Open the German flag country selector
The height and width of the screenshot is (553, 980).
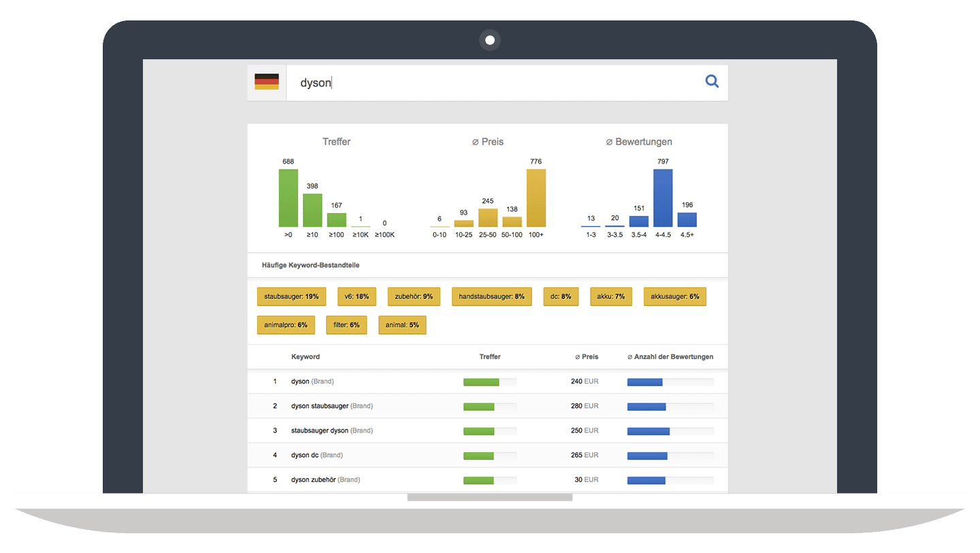click(267, 82)
